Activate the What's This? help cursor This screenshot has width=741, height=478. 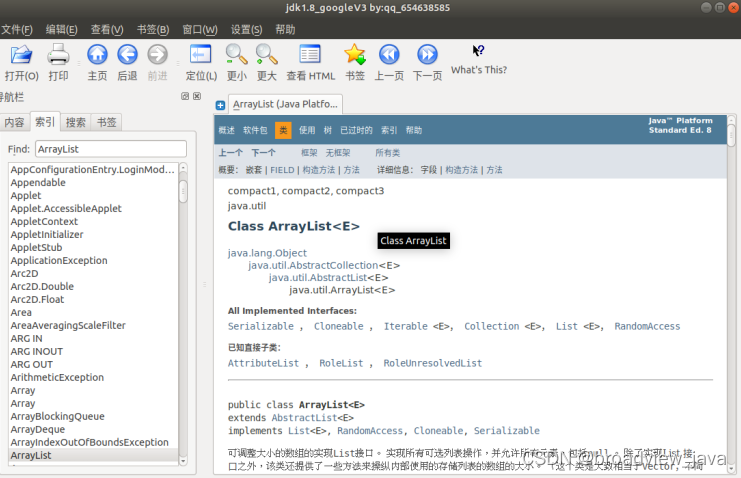point(478,51)
